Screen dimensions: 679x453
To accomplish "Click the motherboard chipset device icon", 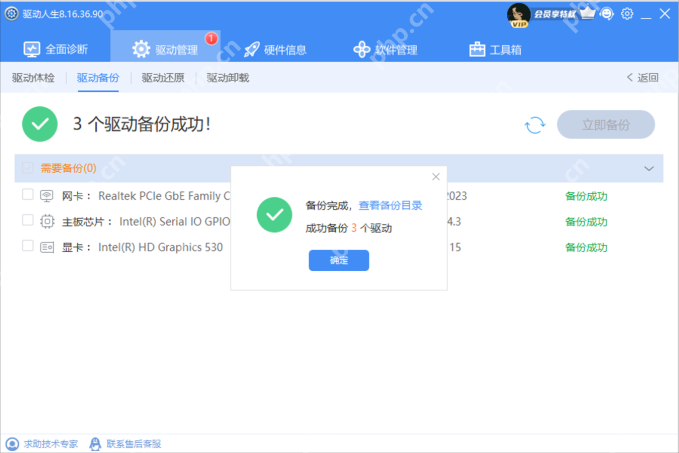I will (x=47, y=222).
